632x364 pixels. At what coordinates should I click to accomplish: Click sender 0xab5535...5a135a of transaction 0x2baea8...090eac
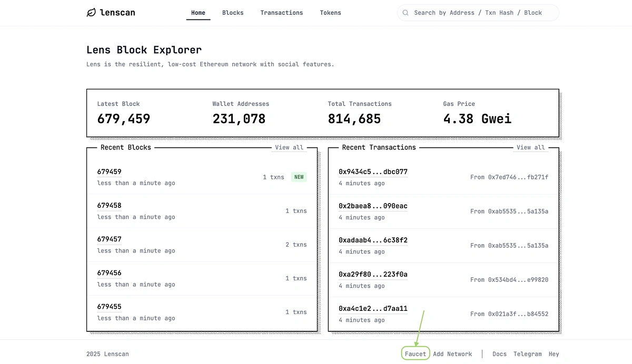click(518, 211)
